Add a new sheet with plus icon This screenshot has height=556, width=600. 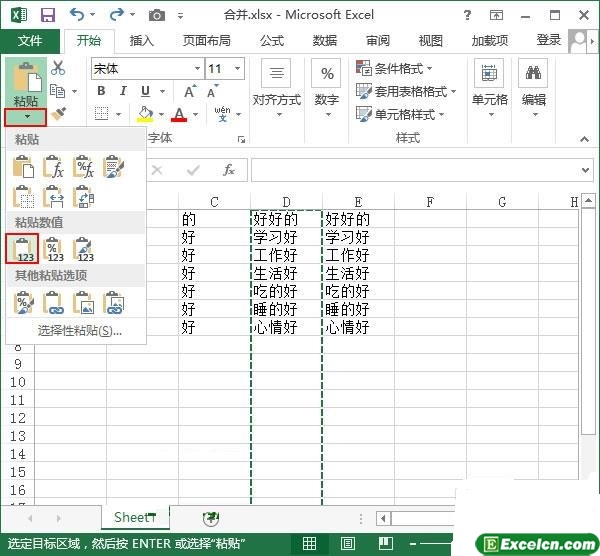tap(210, 518)
